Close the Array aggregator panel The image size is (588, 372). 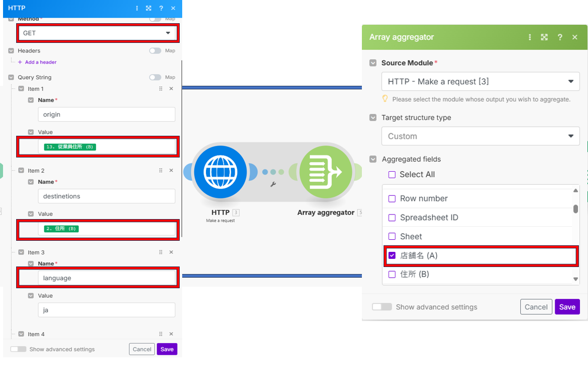pyautogui.click(x=574, y=37)
